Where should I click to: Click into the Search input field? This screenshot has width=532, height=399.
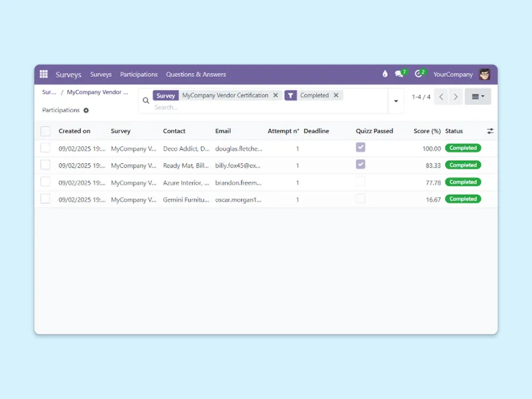pyautogui.click(x=266, y=108)
